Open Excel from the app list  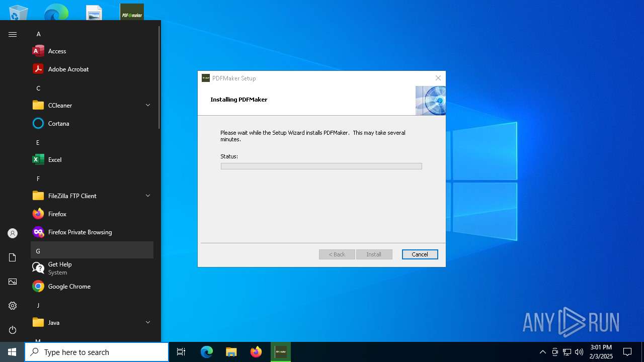pos(92,159)
